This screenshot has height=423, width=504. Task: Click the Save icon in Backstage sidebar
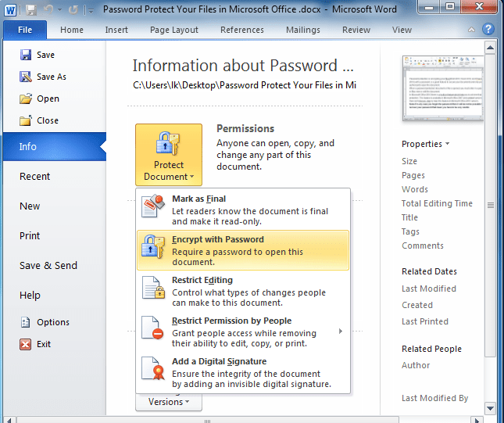coord(26,55)
